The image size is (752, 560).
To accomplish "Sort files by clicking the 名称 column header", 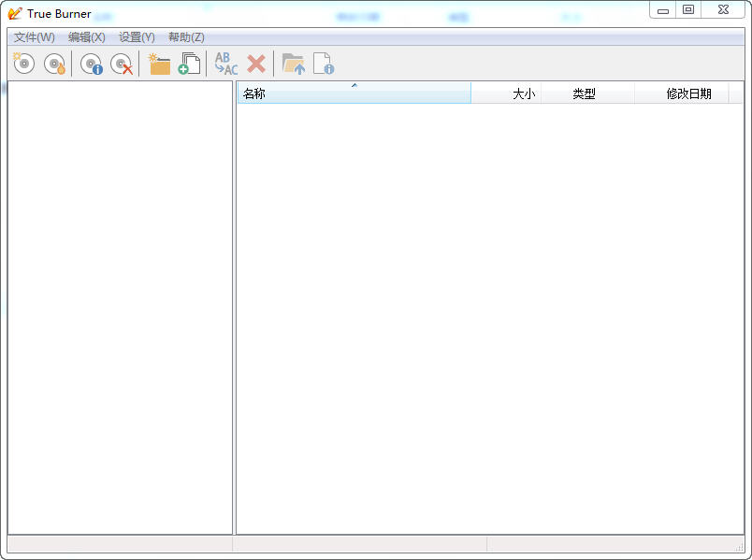I will coord(253,93).
